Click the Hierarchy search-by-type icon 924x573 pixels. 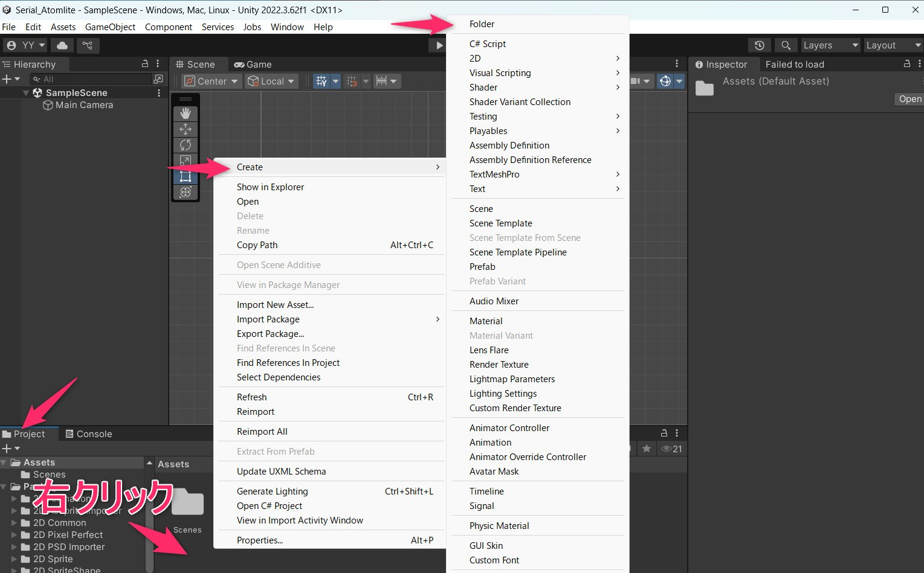158,79
